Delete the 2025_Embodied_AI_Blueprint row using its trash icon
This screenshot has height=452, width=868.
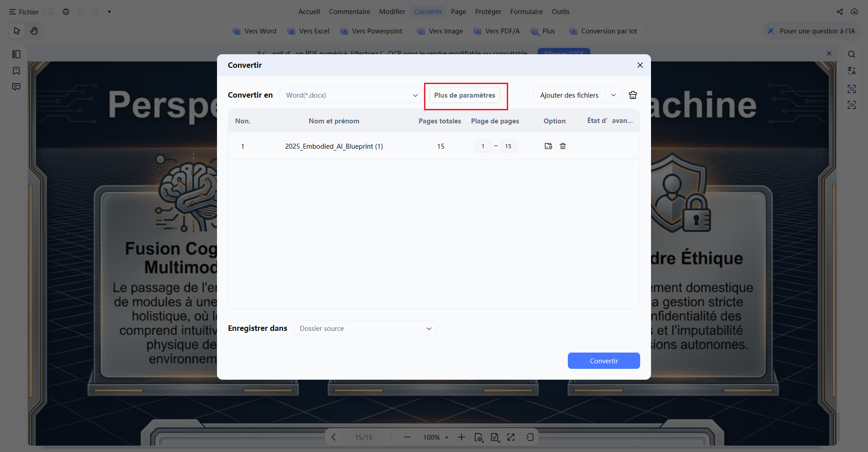(563, 146)
